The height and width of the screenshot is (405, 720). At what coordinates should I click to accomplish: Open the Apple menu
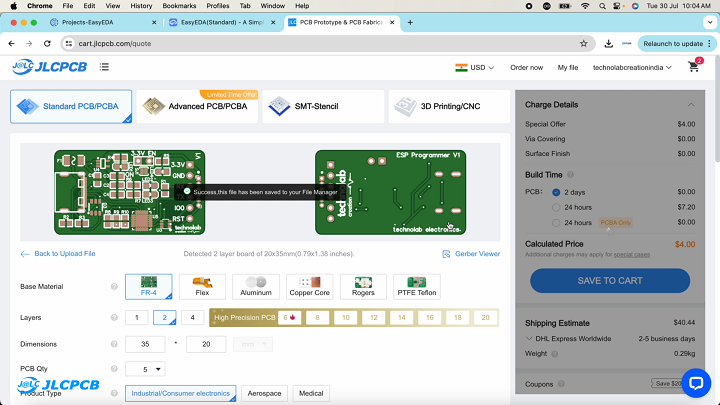tap(14, 6)
